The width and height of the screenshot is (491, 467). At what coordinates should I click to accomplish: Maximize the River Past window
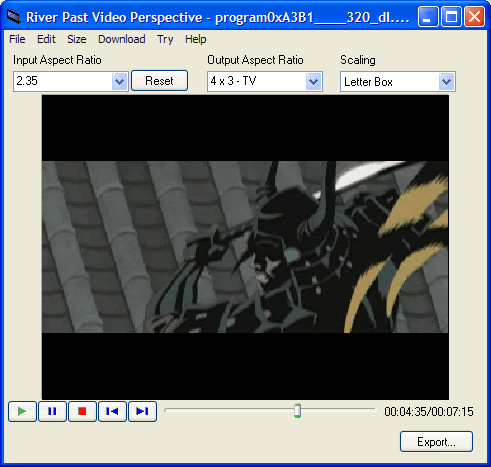[x=451, y=16]
